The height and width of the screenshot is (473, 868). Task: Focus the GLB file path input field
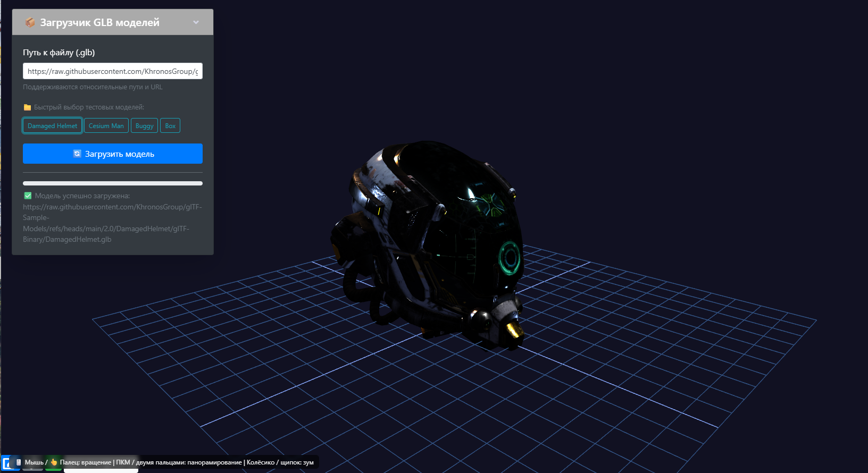[113, 71]
